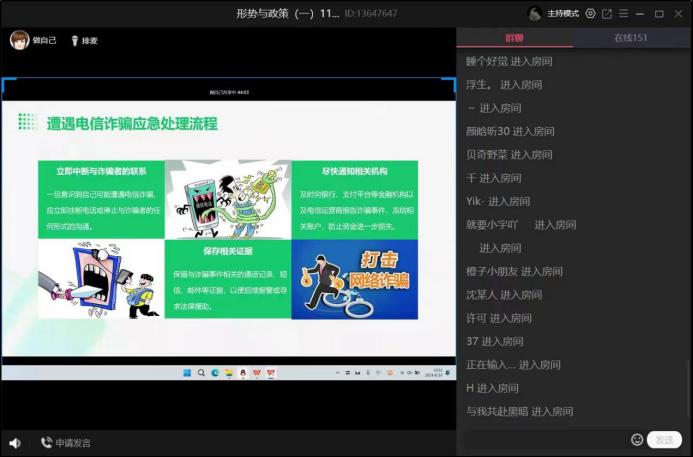The height and width of the screenshot is (457, 693).
Task: Click the Edge browser icon in shared taskbar
Action: (215, 373)
